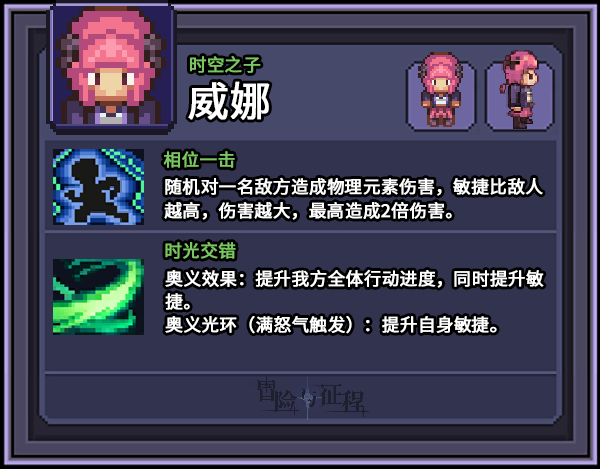Image resolution: width=600 pixels, height=469 pixels.
Task: Click the empty space below the 奥义光环 text
Action: pyautogui.click(x=300, y=353)
